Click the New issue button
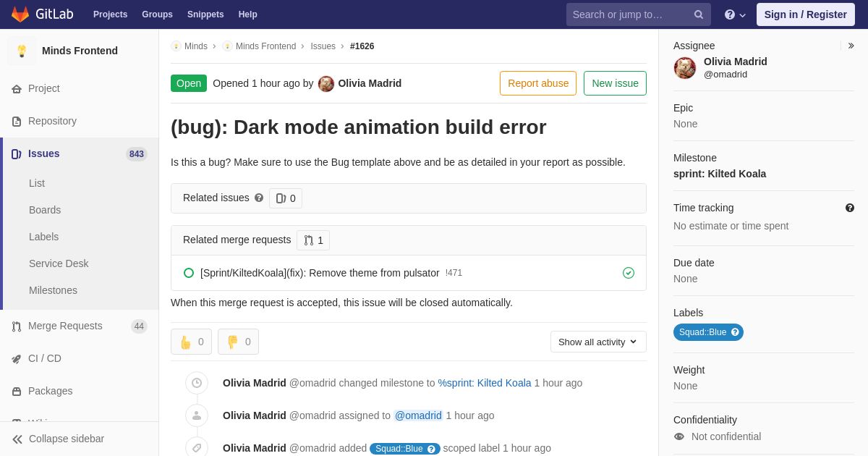Image resolution: width=868 pixels, height=456 pixels. [615, 83]
